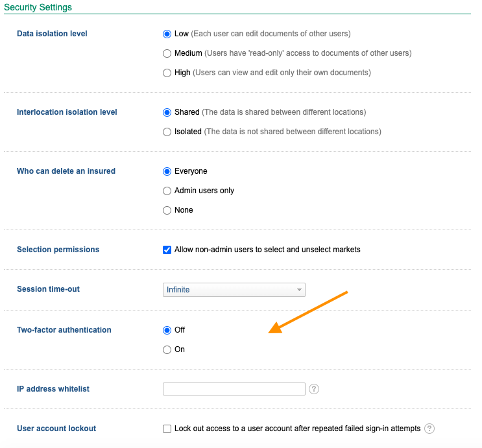The image size is (482, 448).
Task: Open help icon next to IP address whitelist
Action: [x=314, y=389]
